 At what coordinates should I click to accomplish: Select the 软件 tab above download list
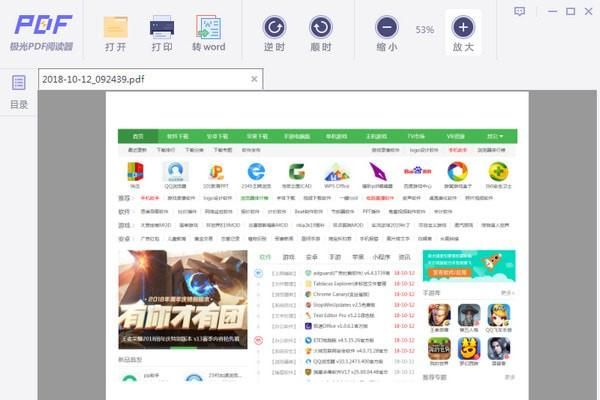[x=265, y=257]
